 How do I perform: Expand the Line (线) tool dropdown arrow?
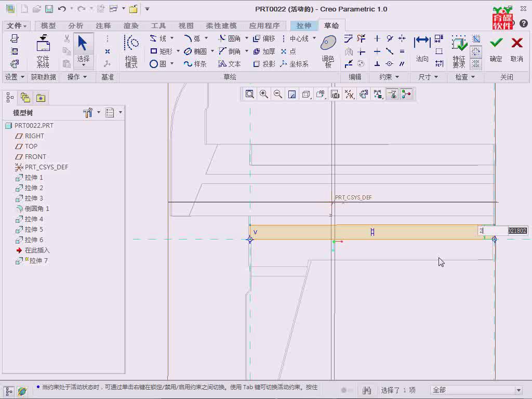click(171, 38)
